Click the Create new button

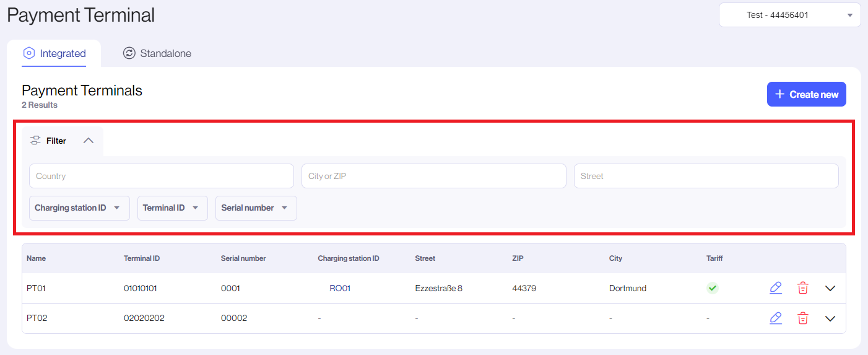pyautogui.click(x=807, y=94)
